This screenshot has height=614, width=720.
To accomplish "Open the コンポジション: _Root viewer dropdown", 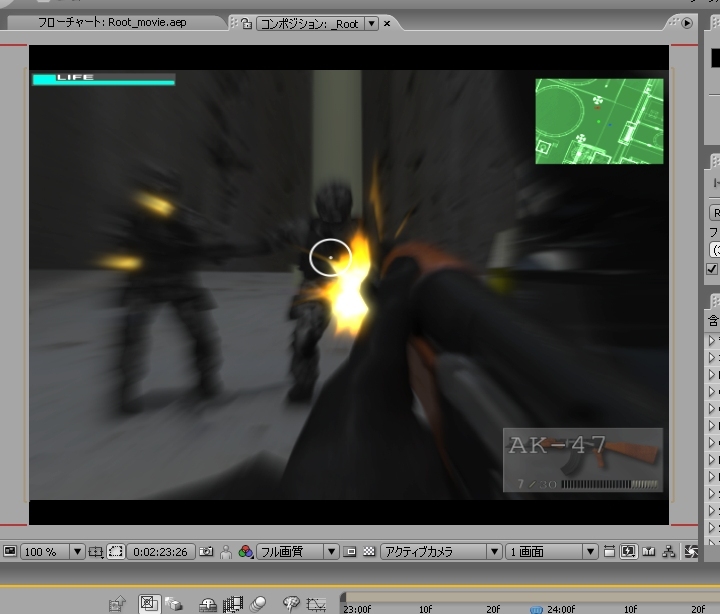I will pyautogui.click(x=317, y=23).
